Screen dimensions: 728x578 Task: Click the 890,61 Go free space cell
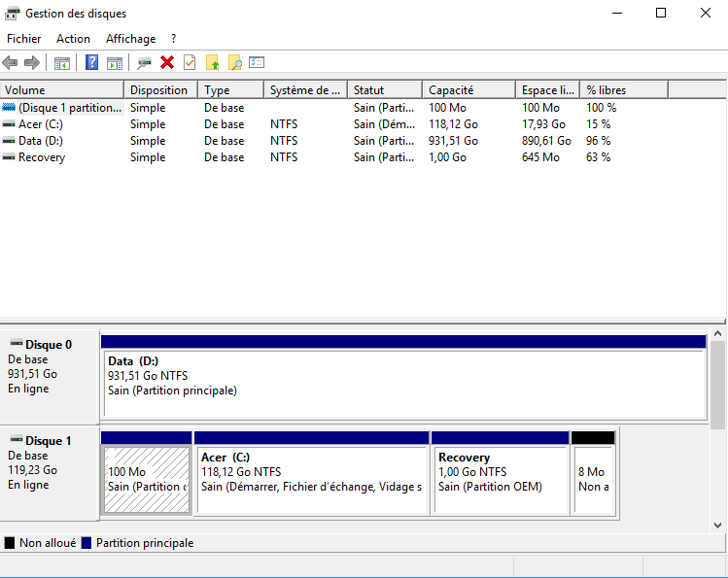pyautogui.click(x=546, y=141)
